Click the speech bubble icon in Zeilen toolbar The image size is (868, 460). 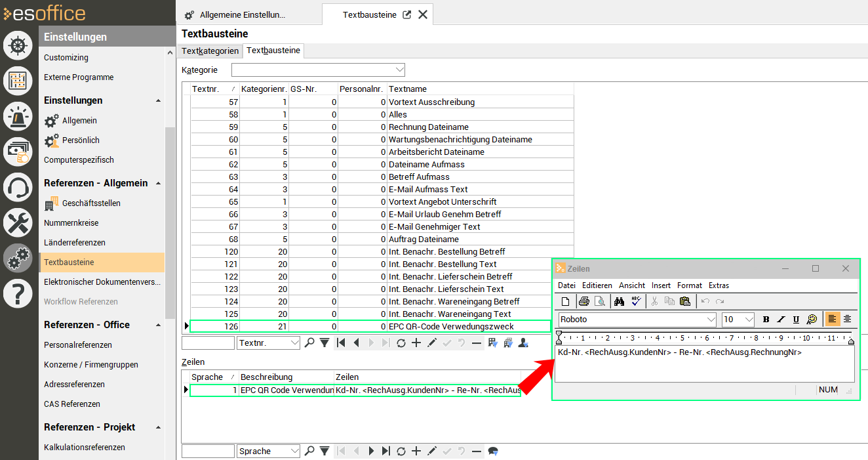point(494,451)
